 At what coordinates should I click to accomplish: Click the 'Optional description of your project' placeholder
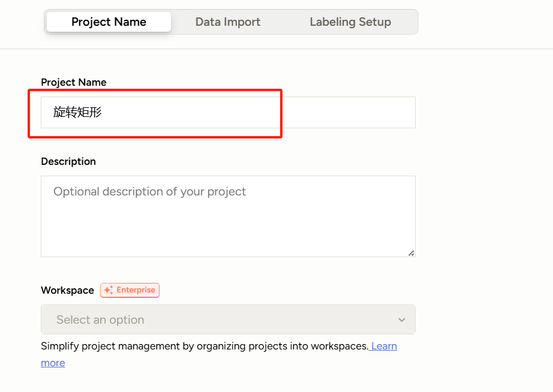[x=149, y=192]
